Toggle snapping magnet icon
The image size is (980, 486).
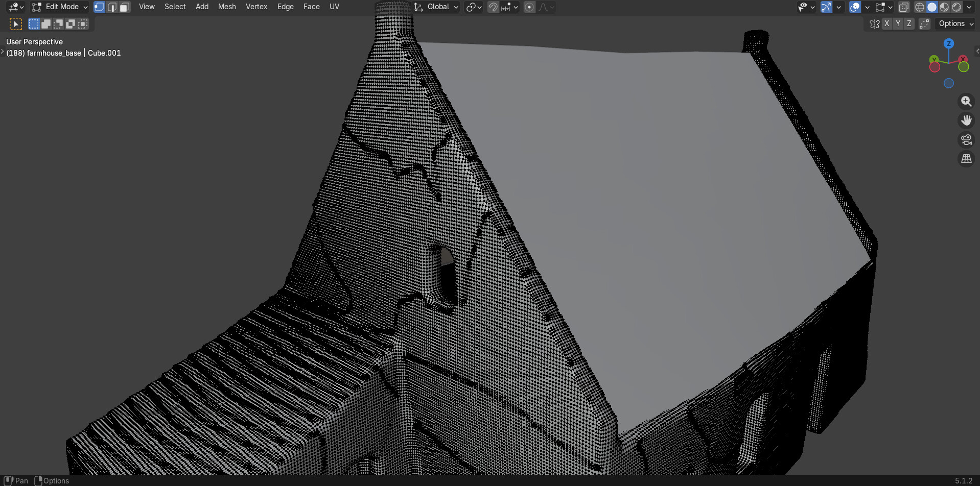pyautogui.click(x=493, y=7)
